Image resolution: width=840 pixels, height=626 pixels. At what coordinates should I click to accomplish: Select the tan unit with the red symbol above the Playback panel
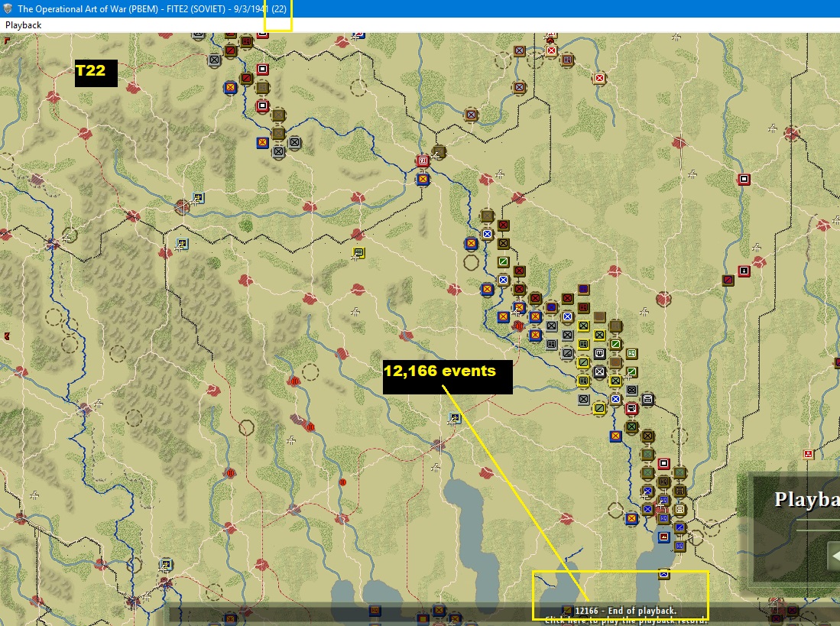click(x=809, y=454)
